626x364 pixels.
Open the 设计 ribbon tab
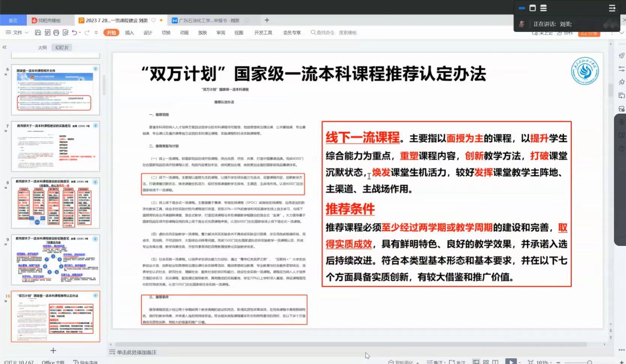pos(148,33)
